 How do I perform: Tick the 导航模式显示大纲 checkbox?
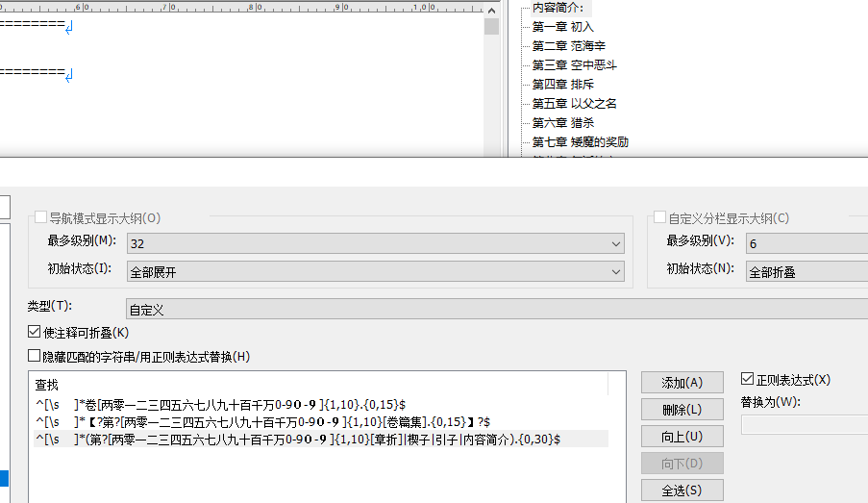(41, 218)
